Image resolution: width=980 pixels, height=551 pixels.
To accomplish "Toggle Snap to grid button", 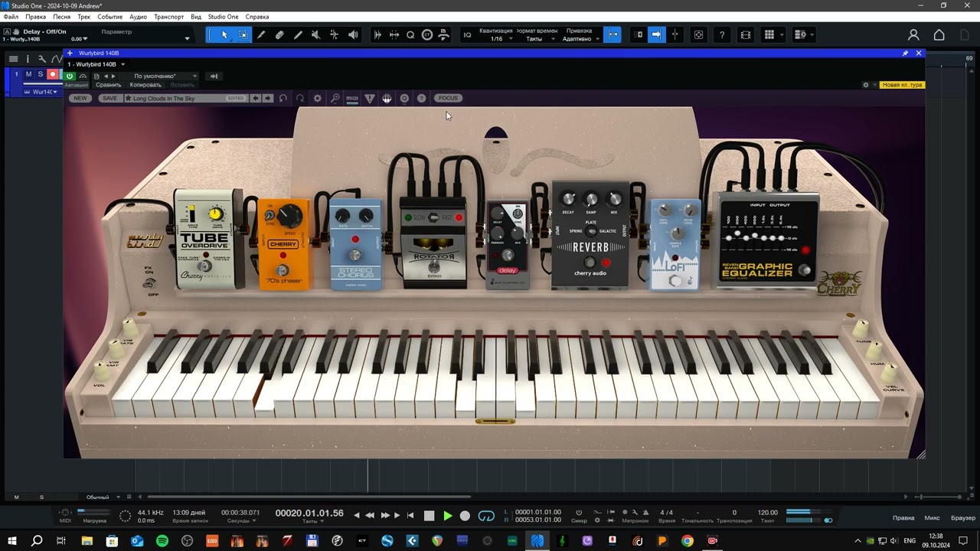I will coord(612,34).
